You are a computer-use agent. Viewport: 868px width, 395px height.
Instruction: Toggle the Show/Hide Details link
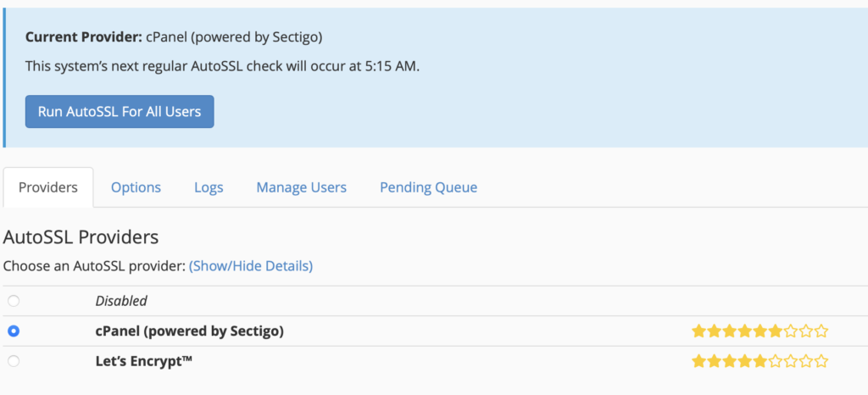[x=251, y=266]
